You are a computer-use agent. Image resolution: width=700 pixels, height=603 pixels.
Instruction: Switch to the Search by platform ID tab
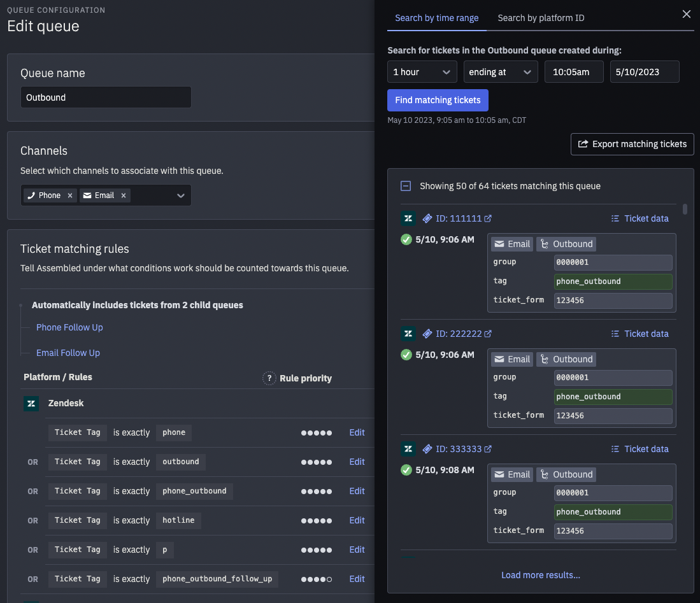tap(541, 18)
